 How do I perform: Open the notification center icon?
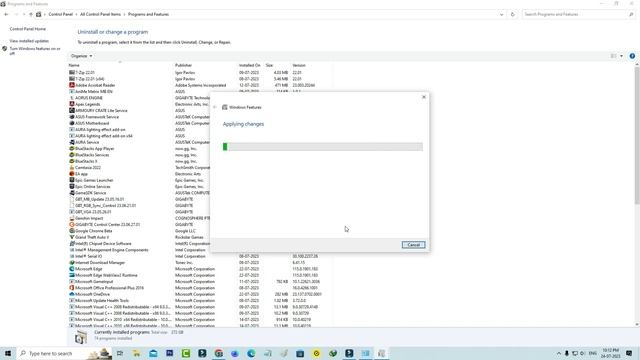[629, 353]
